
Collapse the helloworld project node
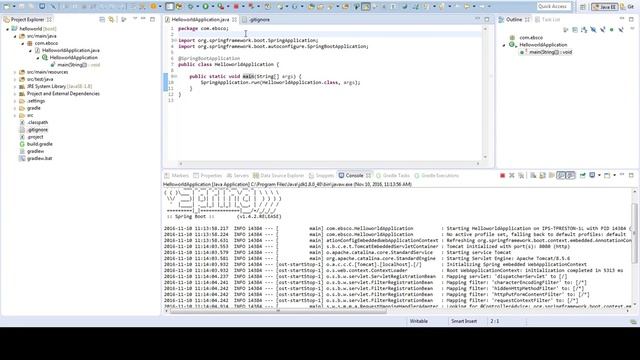tap(7, 29)
